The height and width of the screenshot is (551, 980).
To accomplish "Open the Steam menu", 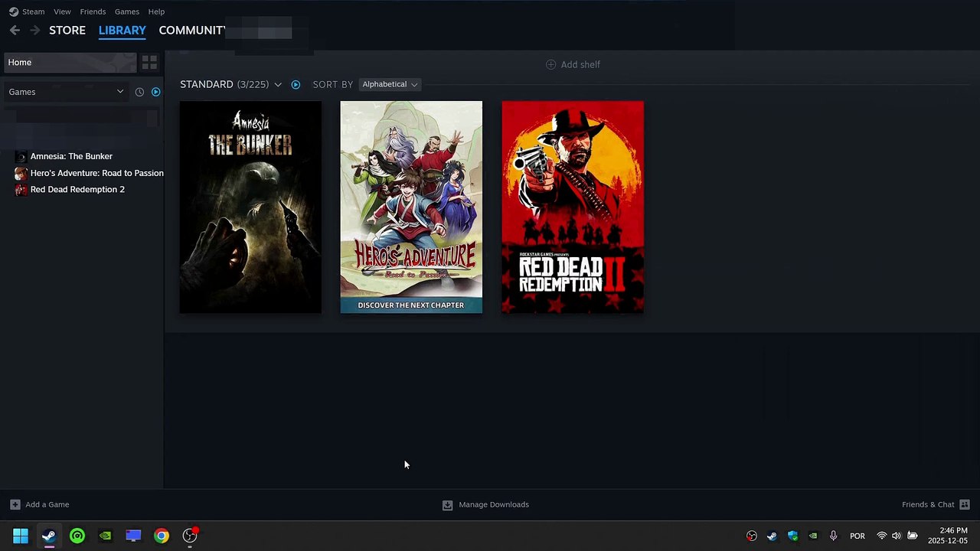I will click(x=34, y=11).
